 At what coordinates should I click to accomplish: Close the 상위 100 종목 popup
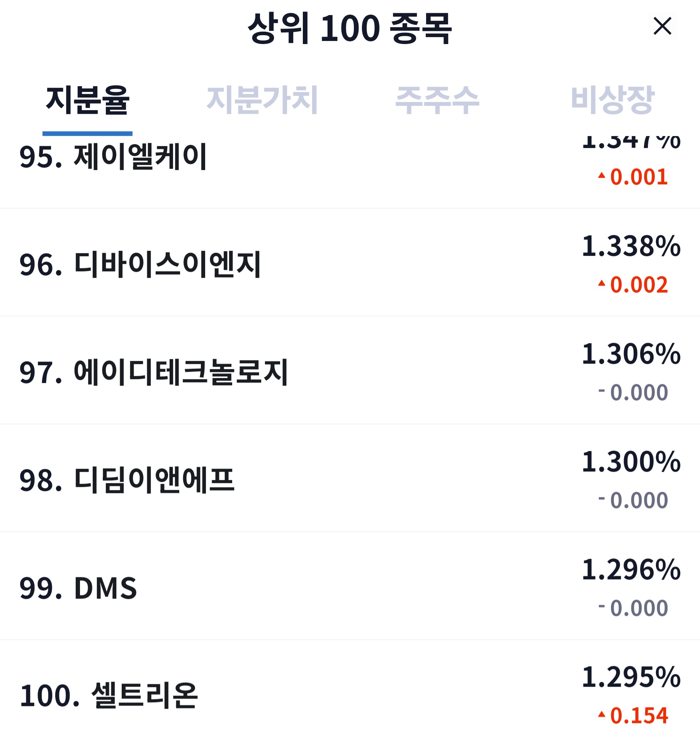click(662, 26)
